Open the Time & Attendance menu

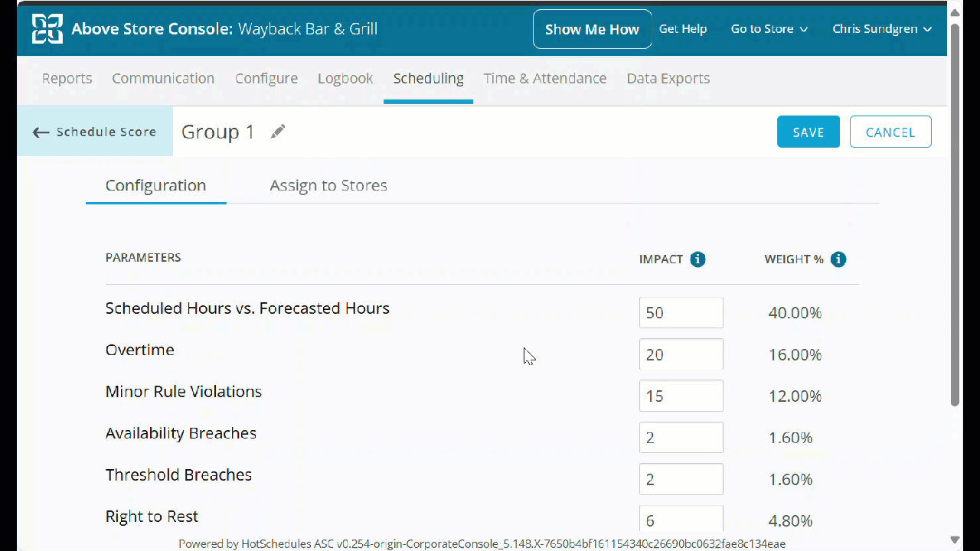point(544,78)
